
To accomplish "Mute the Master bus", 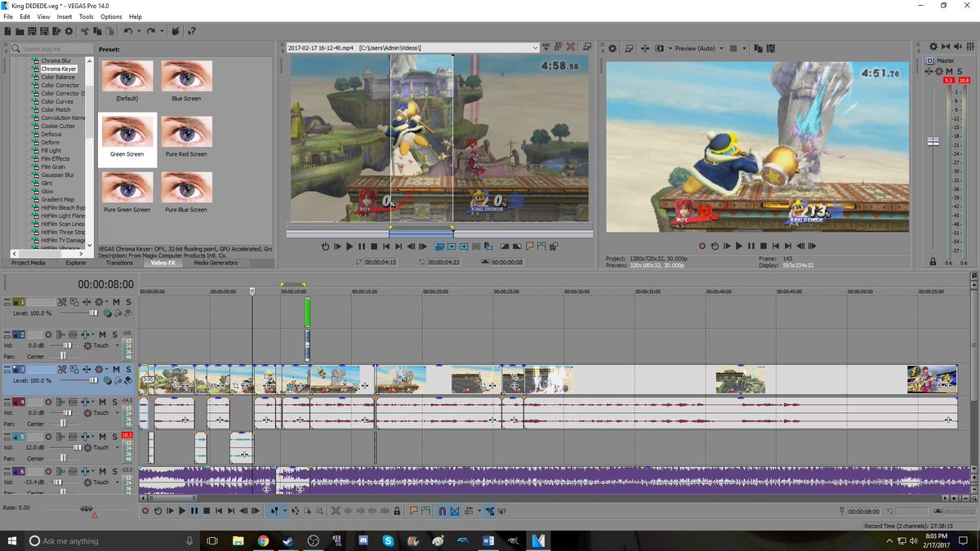I will (950, 72).
